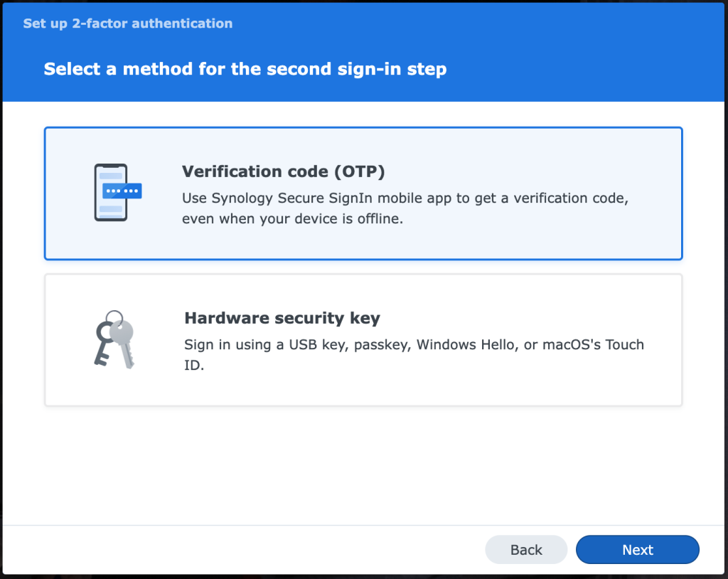Click the silver key in the keys icon
Viewport: 728px width, 579px height.
[x=124, y=344]
